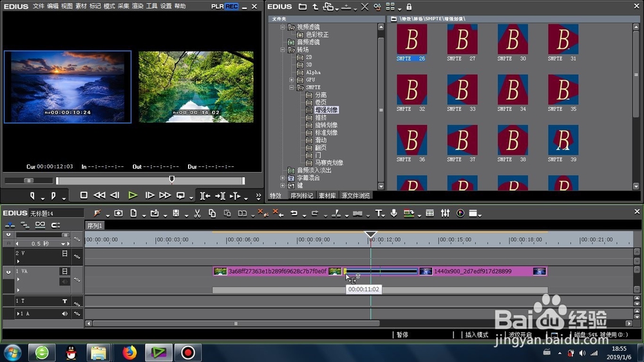Image resolution: width=644 pixels, height=362 pixels.
Task: Click the lock icon in effects panel
Action: click(409, 7)
